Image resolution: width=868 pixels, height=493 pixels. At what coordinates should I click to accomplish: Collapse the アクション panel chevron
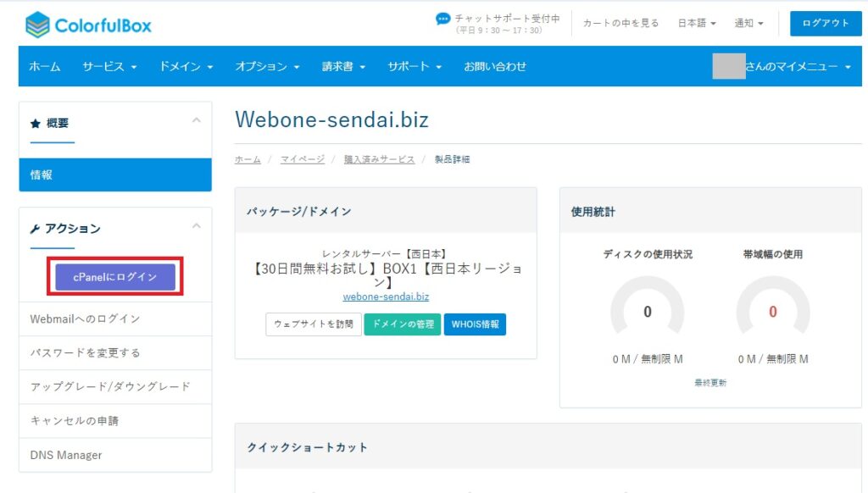click(196, 226)
